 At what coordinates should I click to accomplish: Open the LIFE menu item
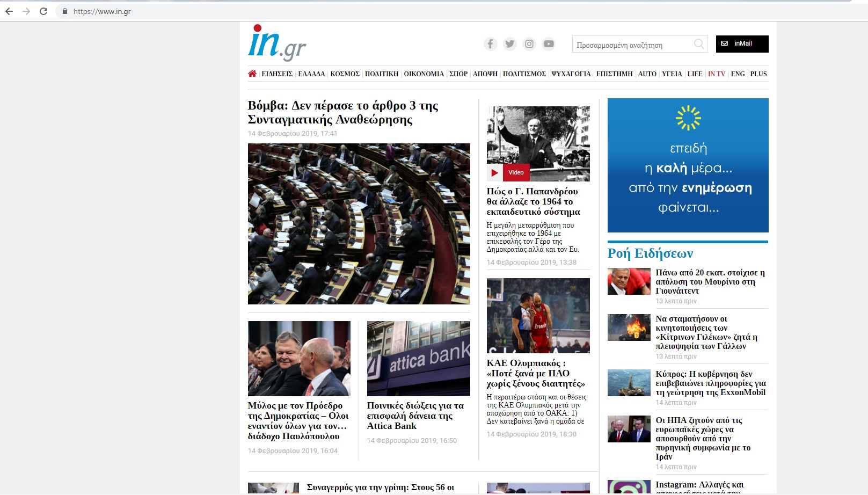pyautogui.click(x=695, y=74)
